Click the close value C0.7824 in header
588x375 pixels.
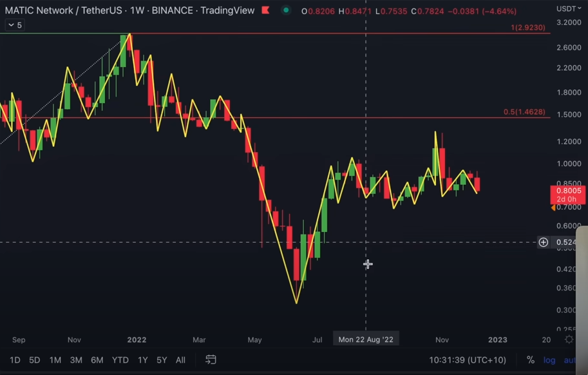[427, 11]
